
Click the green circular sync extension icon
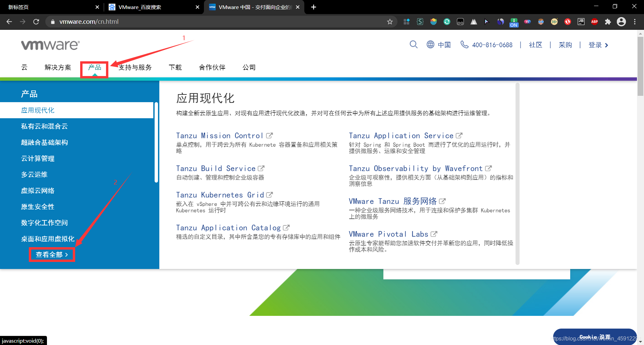(x=447, y=22)
